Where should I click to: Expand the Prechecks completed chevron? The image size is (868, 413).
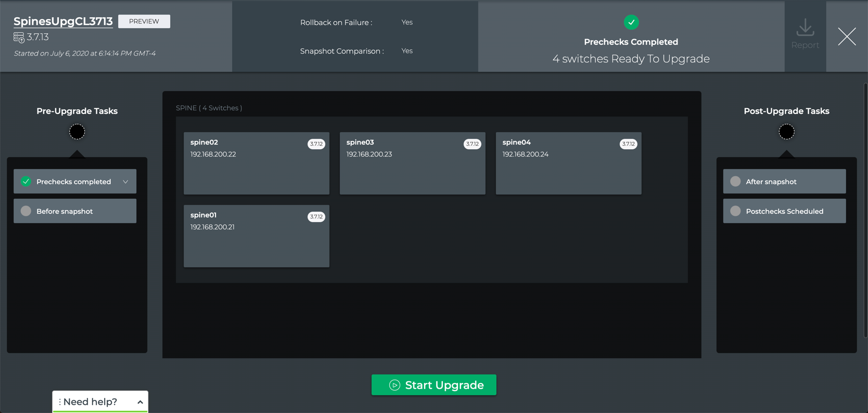(125, 182)
